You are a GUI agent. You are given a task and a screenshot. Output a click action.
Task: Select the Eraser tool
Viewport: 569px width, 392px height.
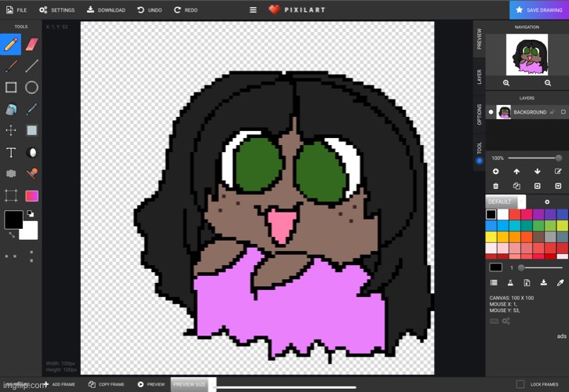32,44
